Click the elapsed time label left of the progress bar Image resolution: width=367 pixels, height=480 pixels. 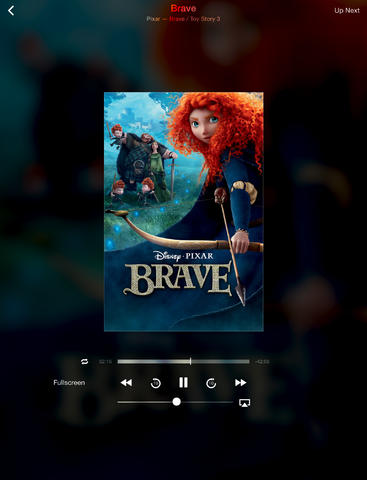click(x=105, y=362)
